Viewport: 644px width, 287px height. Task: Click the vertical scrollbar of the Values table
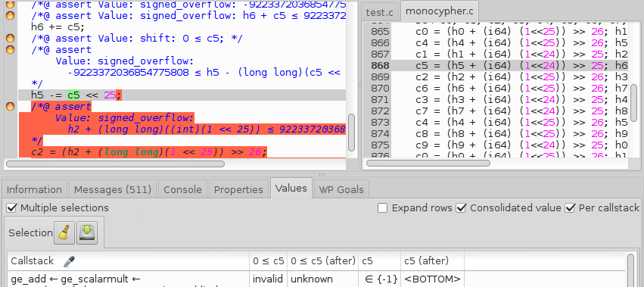tap(632, 270)
